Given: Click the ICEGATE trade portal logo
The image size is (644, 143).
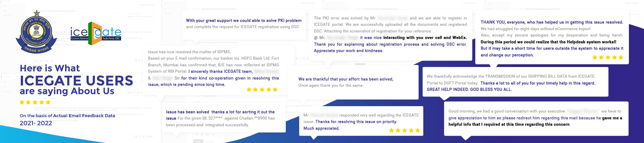Looking at the screenshot, I should tap(96, 33).
